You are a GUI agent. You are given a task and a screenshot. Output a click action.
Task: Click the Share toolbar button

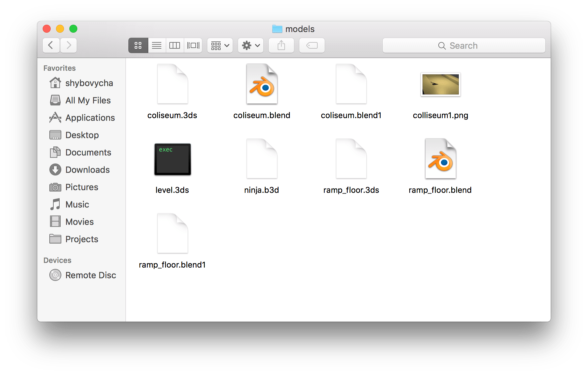281,45
